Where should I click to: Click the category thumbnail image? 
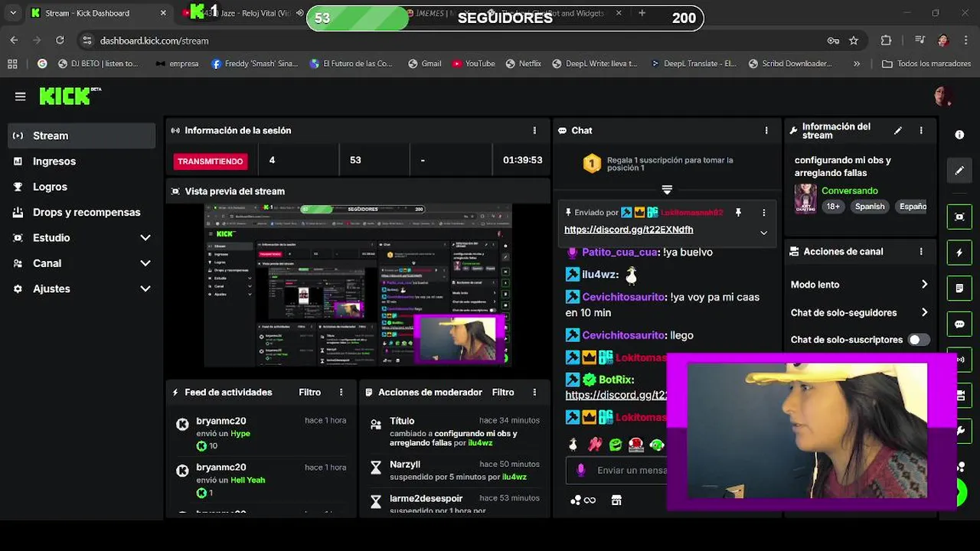click(x=805, y=198)
